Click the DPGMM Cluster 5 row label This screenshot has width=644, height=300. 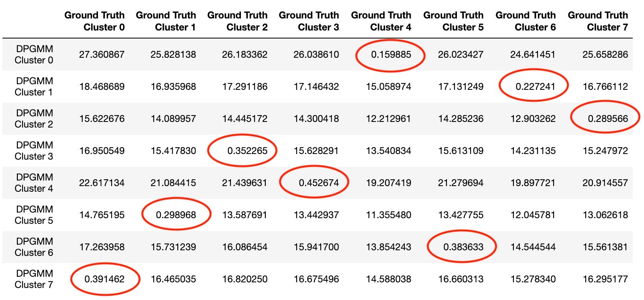point(34,215)
